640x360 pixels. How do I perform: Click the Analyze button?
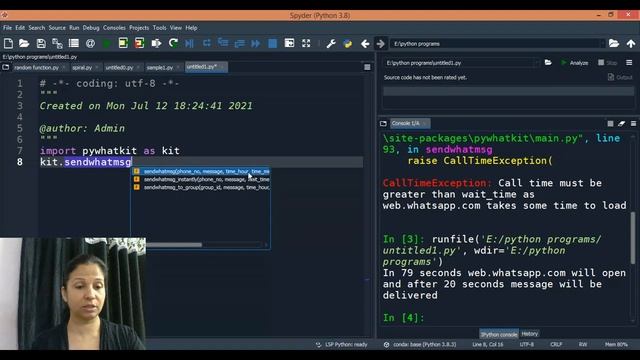[575, 63]
